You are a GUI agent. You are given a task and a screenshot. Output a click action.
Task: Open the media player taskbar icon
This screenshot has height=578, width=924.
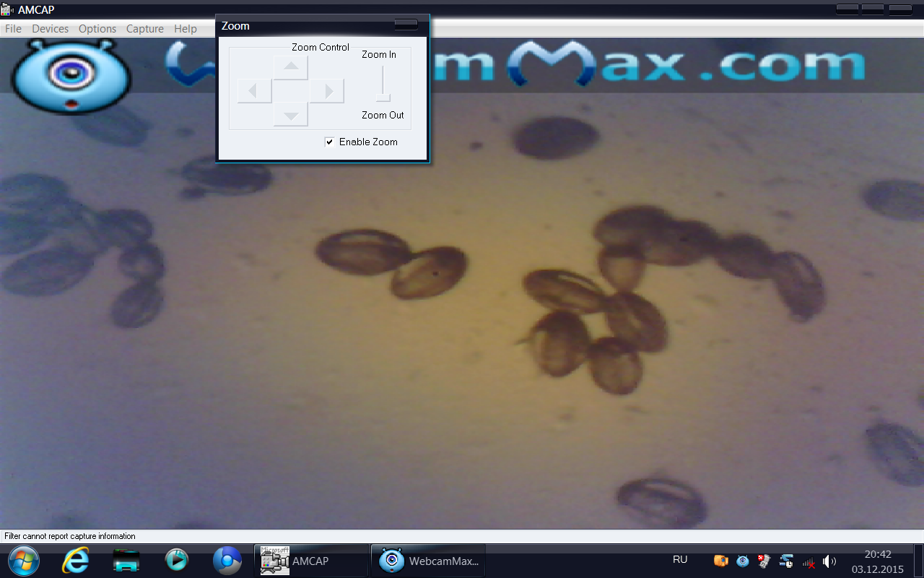(177, 561)
